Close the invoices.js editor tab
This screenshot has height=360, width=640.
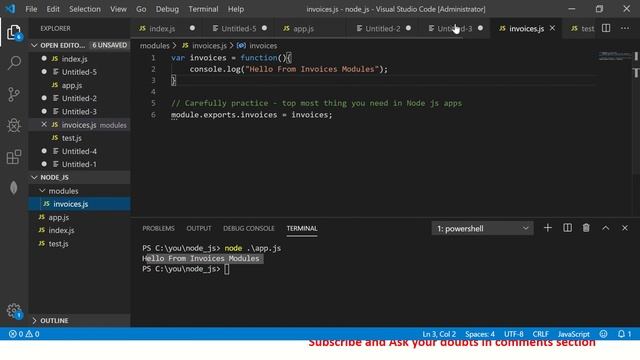click(552, 28)
